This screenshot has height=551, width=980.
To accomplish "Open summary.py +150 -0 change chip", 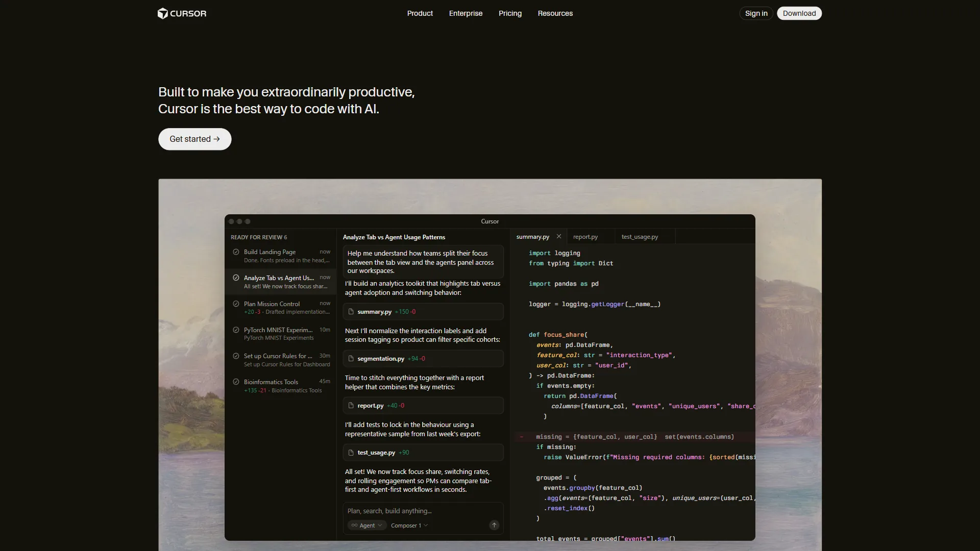I will (423, 312).
